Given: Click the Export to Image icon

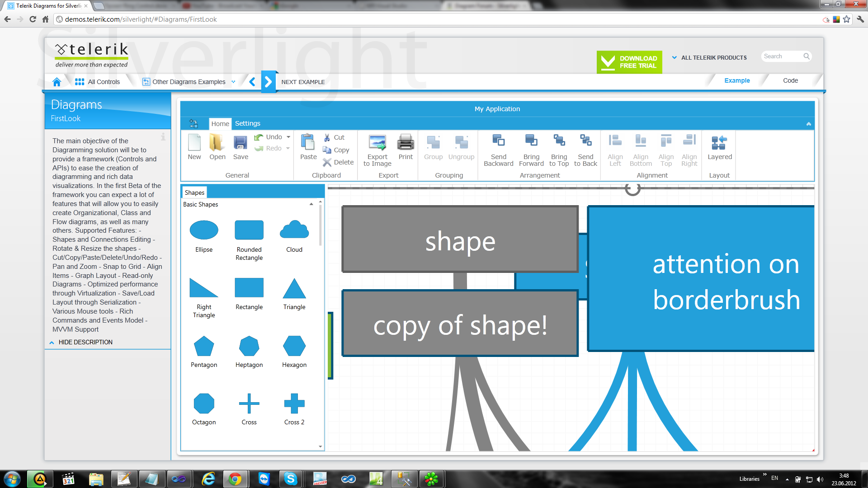Looking at the screenshot, I should 377,143.
